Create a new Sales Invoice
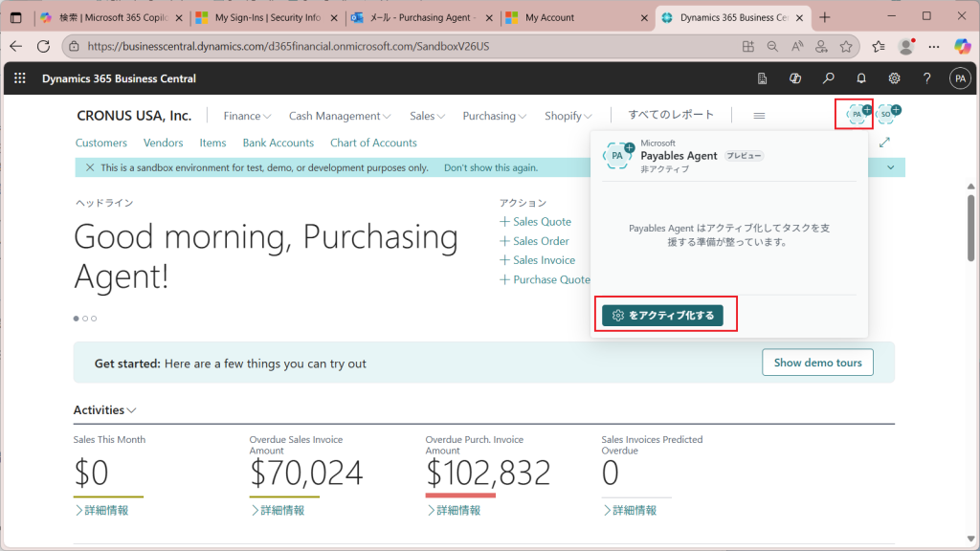Screen dimensions: 980x551 point(538,260)
